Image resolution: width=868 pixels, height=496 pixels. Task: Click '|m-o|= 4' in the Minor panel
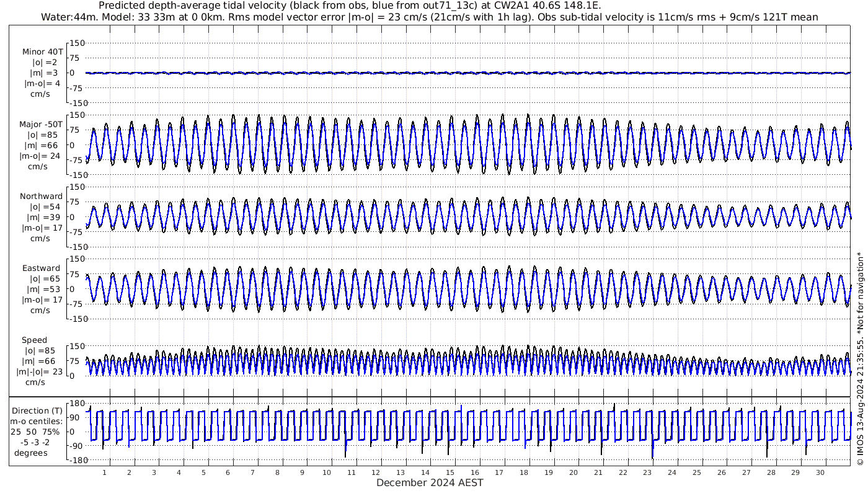click(x=42, y=84)
